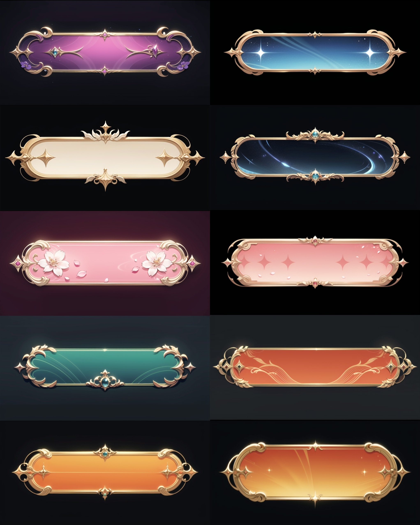Click the right bright star on blue banner
This screenshot has height=525, width=420.
tap(370, 52)
